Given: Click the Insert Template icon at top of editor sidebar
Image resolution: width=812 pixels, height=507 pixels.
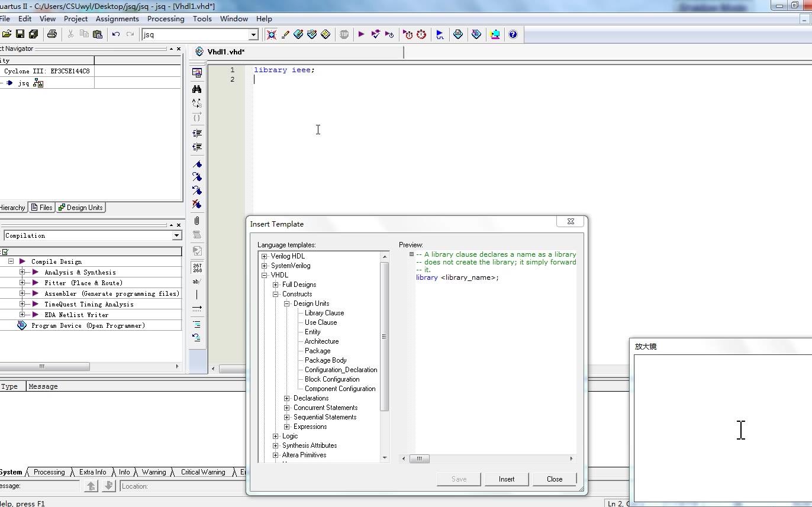Looking at the screenshot, I should [197, 73].
